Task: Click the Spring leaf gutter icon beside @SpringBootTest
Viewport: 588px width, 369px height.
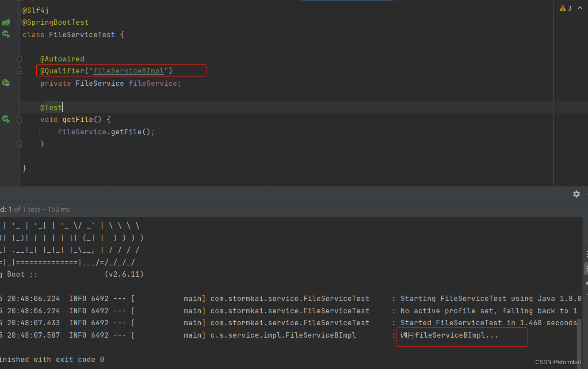Action: click(x=6, y=22)
